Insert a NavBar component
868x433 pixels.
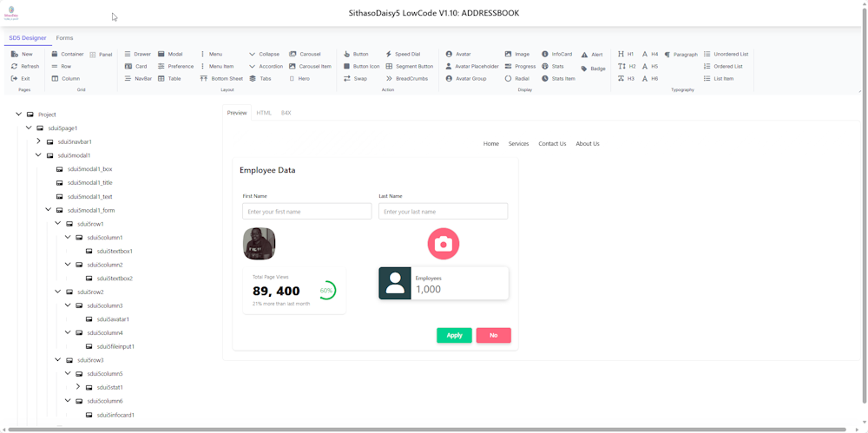(138, 79)
